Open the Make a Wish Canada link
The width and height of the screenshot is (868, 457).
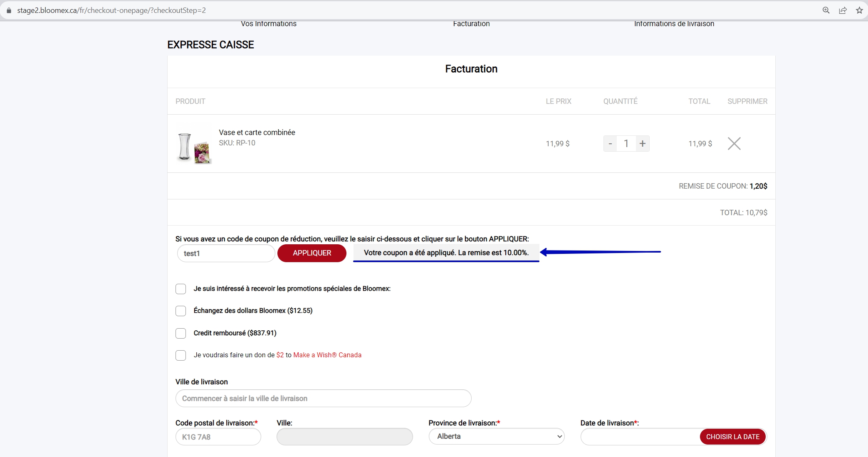pos(327,355)
